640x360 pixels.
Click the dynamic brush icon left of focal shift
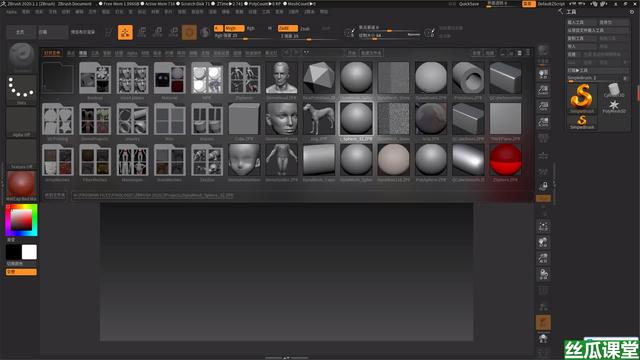pos(349,33)
